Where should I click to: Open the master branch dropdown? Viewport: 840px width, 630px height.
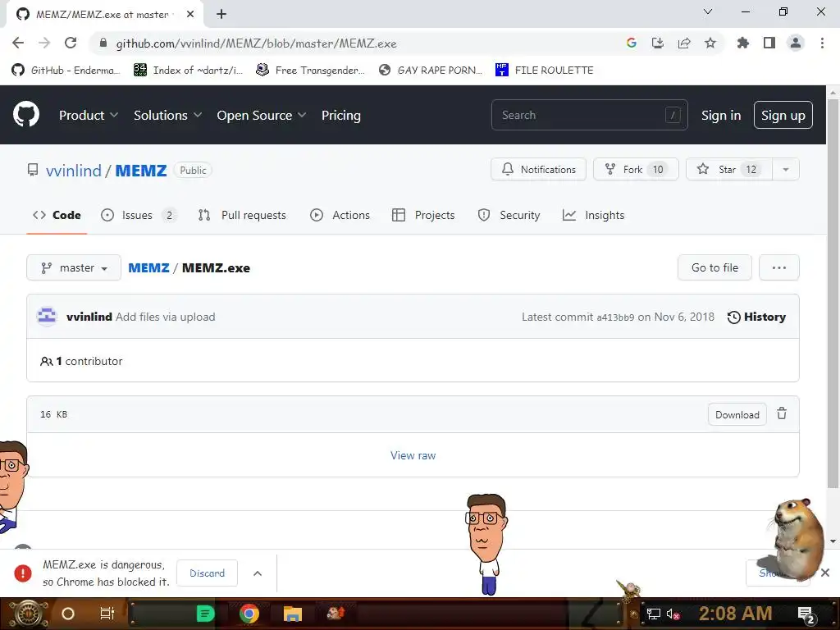coord(74,267)
